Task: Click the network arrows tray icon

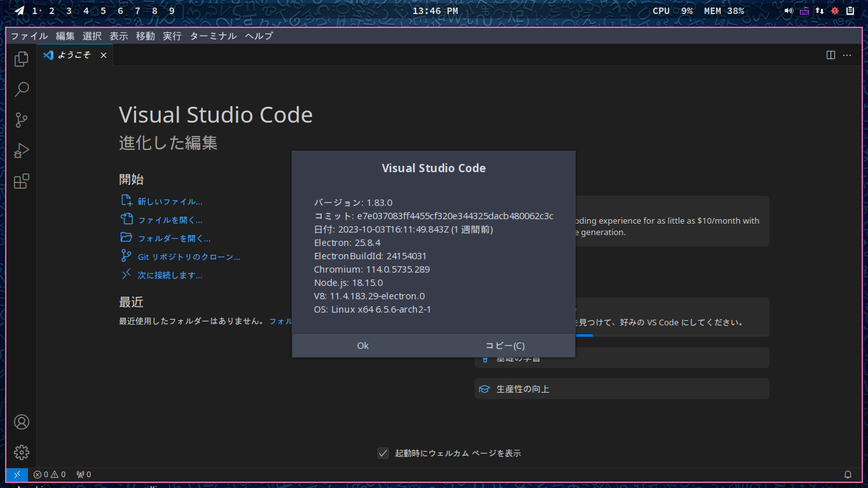Action: tap(820, 11)
